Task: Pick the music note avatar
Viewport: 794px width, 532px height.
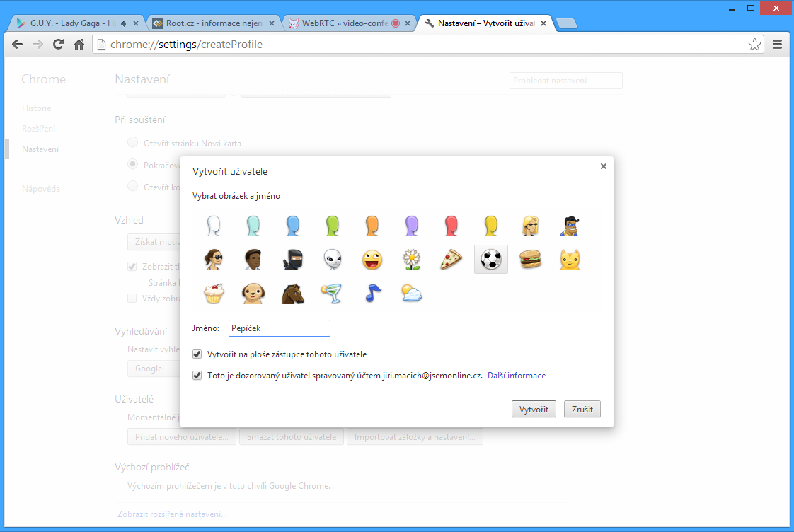Action: (372, 293)
